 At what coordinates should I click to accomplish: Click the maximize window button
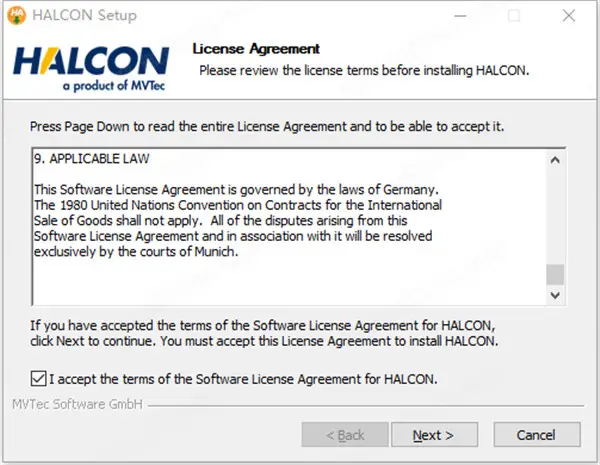514,16
